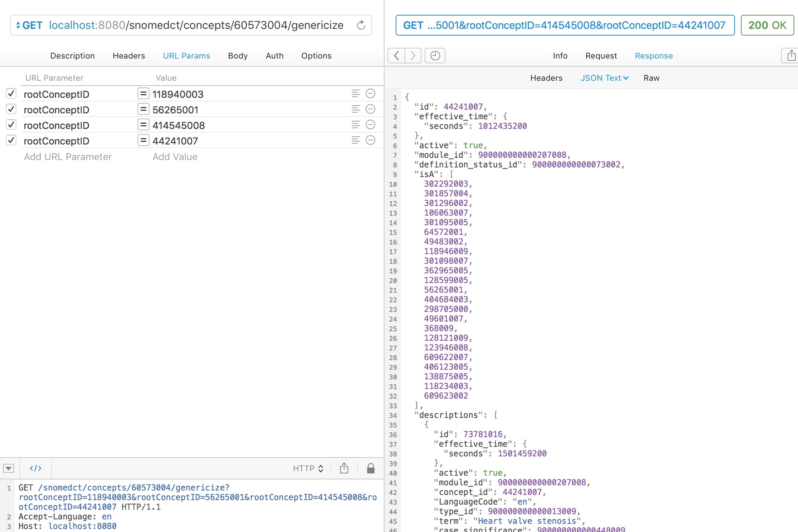The height and width of the screenshot is (532, 798).
Task: Expand the JSON Text format dropdown
Action: click(x=604, y=78)
